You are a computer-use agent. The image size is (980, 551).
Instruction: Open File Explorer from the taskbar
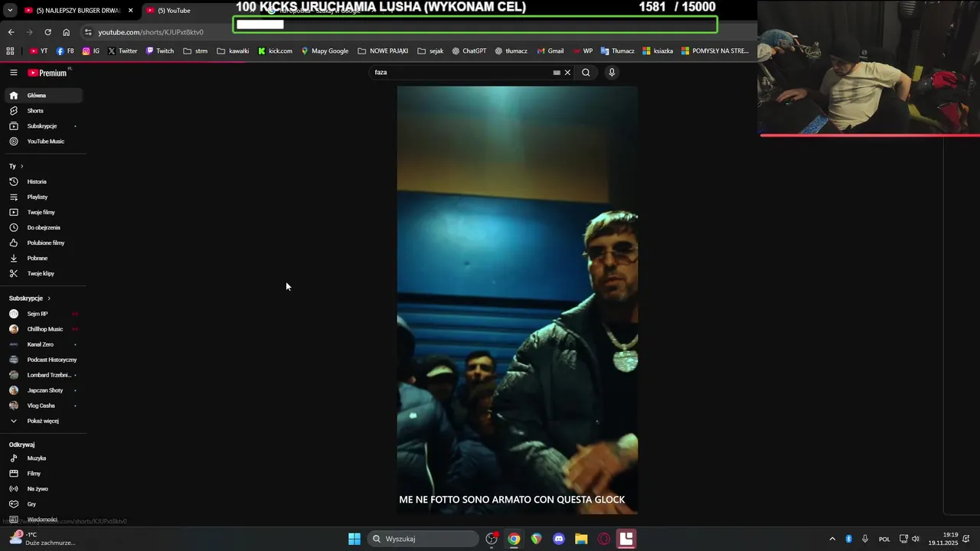[x=581, y=539]
